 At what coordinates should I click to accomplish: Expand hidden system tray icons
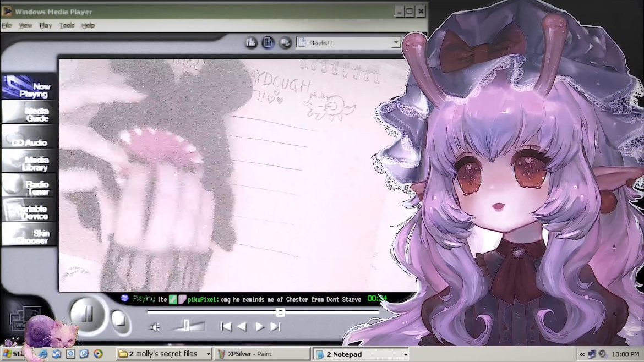582,354
